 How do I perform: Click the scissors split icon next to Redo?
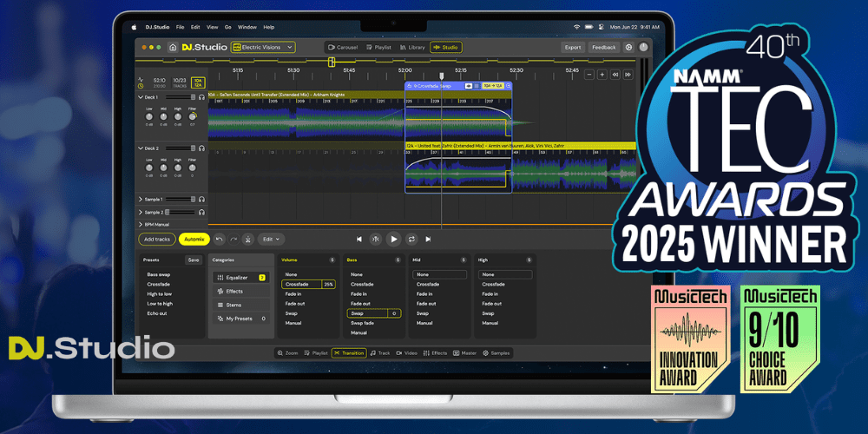(x=247, y=239)
